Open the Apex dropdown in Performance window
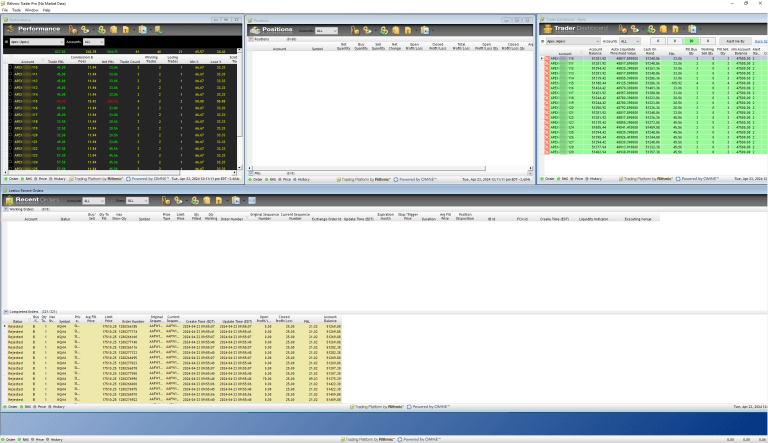 click(x=35, y=42)
